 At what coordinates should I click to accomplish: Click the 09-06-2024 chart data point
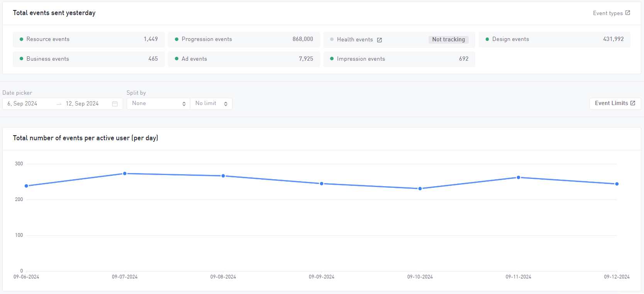pos(26,186)
